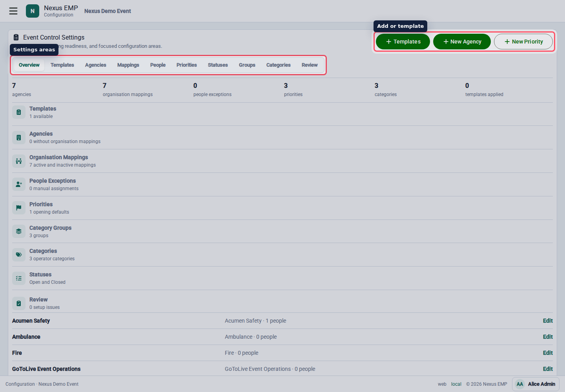Click the Event Control Settings header icon

[x=16, y=37]
